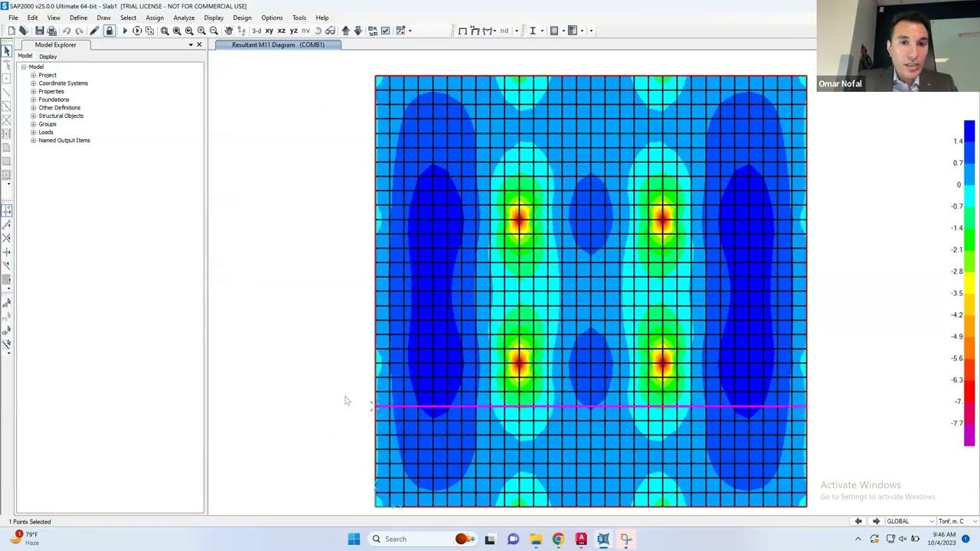Screen dimensions: 980x551
Task: Open the GLOBAL coordinate system dropdown
Action: pos(910,521)
